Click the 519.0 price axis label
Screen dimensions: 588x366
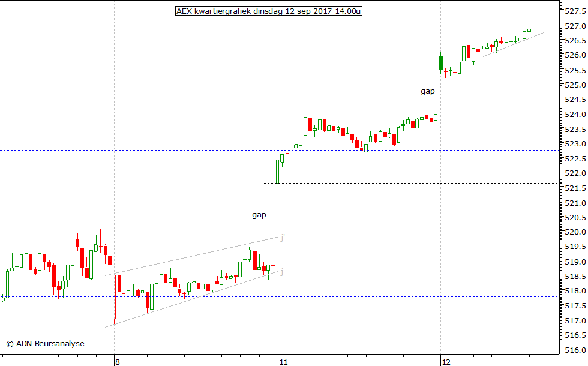[x=575, y=262]
